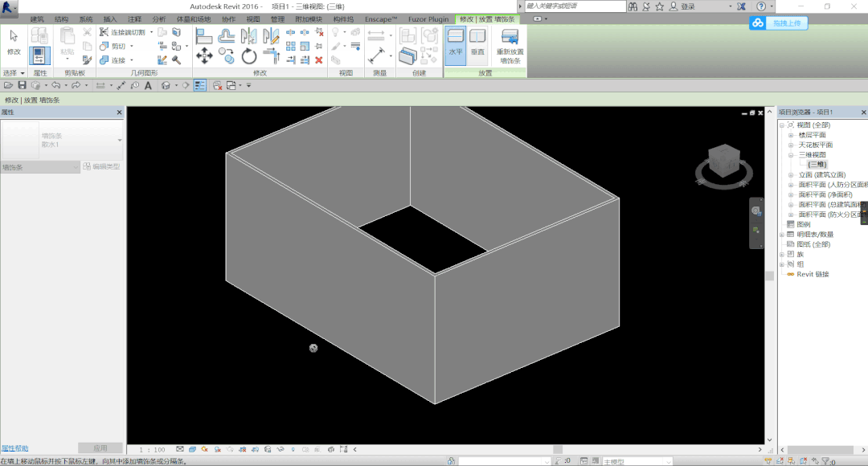Toggle the Thin Lines icon in quick access toolbar
The height and width of the screenshot is (466, 868).
pyautogui.click(x=200, y=85)
